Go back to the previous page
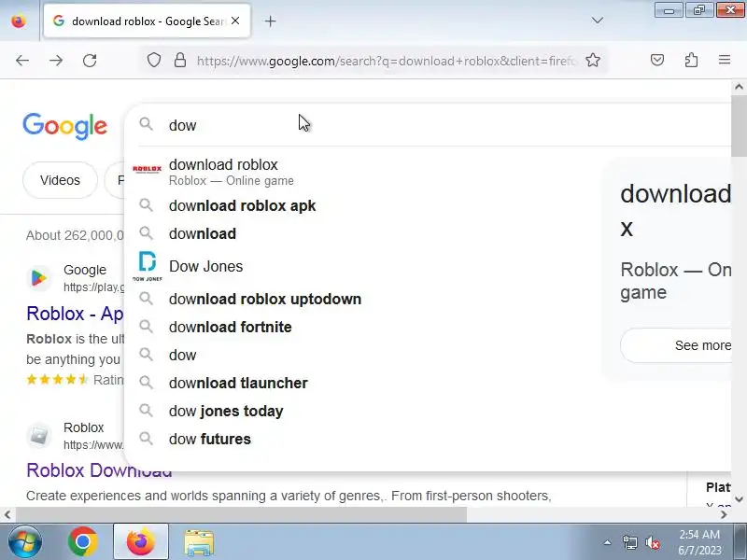This screenshot has height=560, width=747. [22, 61]
